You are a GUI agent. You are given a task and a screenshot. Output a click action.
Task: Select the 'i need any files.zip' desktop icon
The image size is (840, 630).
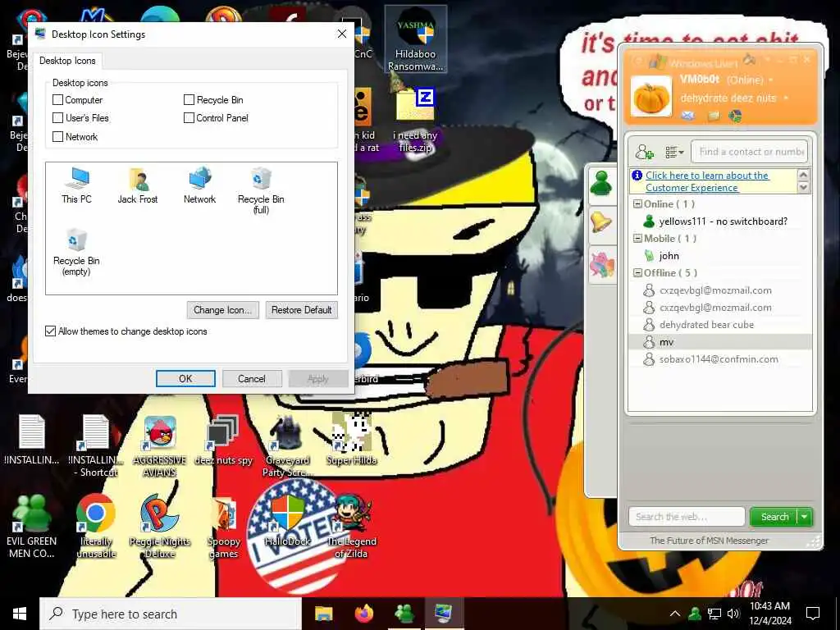click(x=416, y=121)
